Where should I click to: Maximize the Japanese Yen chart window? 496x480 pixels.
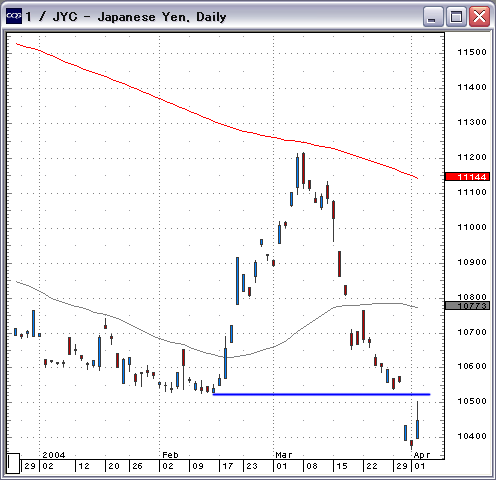click(x=456, y=16)
